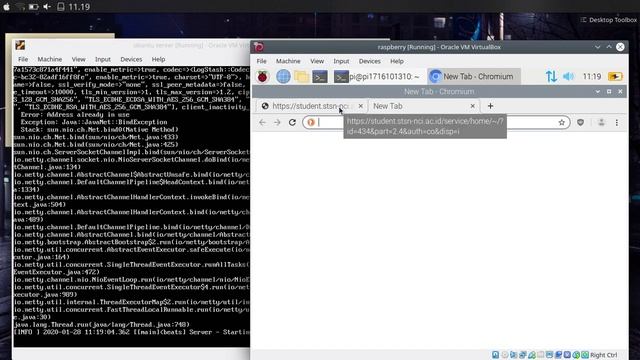Screen dimensions: 640x360
Task: Click the shield extension icon in Chromium
Action: pos(580,122)
